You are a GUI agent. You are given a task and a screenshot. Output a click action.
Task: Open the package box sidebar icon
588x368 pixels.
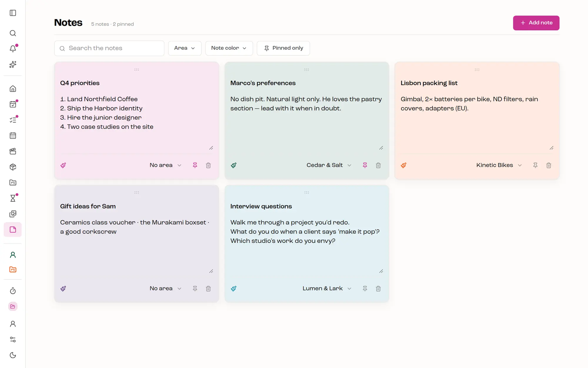[13, 167]
